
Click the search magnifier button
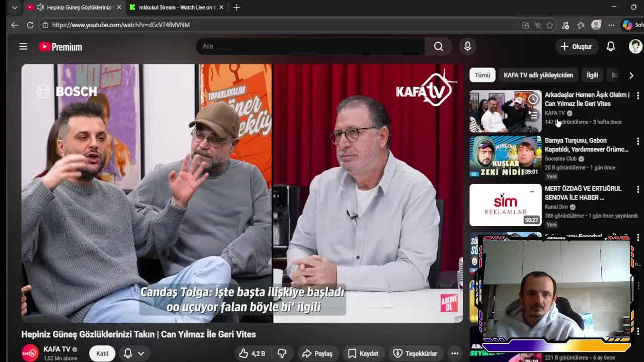438,46
